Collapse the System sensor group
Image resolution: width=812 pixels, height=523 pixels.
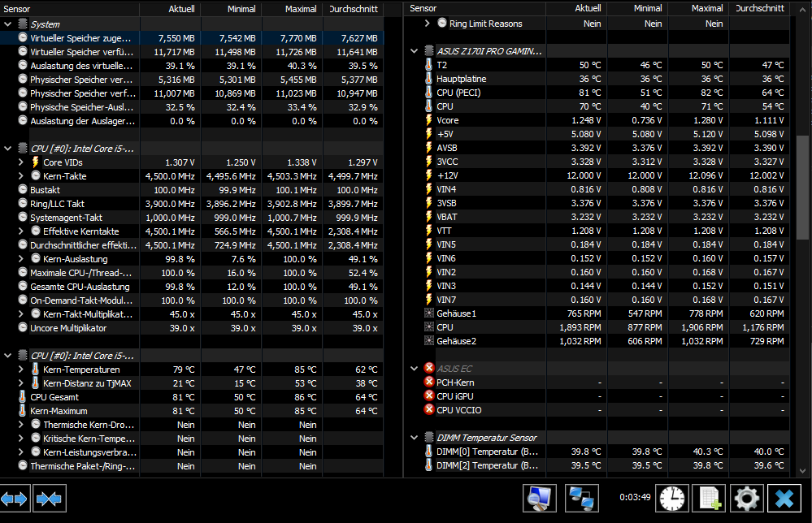[8, 24]
